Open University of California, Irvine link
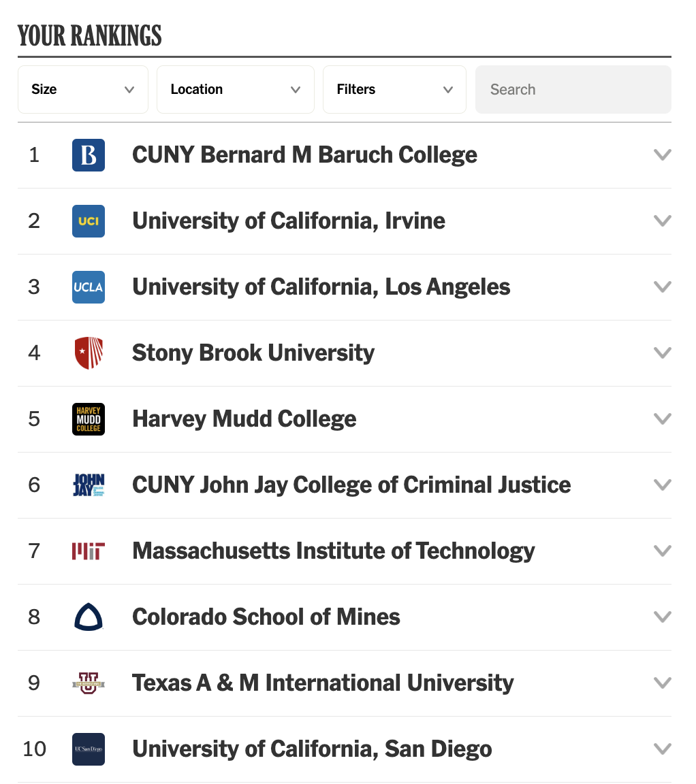Image resolution: width=696 pixels, height=784 pixels. [289, 221]
